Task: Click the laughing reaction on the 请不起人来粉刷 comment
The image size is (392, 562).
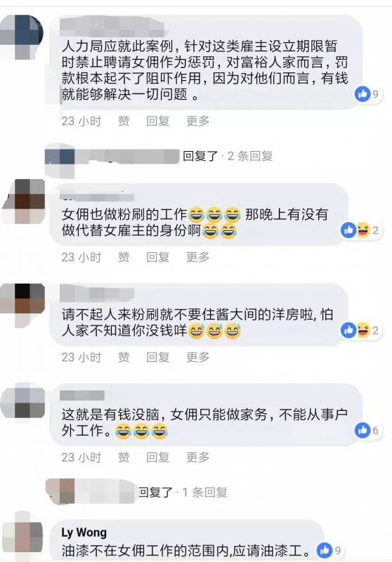Action: pyautogui.click(x=362, y=330)
